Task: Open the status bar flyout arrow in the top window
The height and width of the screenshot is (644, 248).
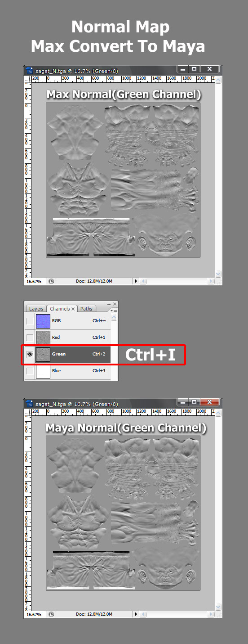Action: [136, 281]
